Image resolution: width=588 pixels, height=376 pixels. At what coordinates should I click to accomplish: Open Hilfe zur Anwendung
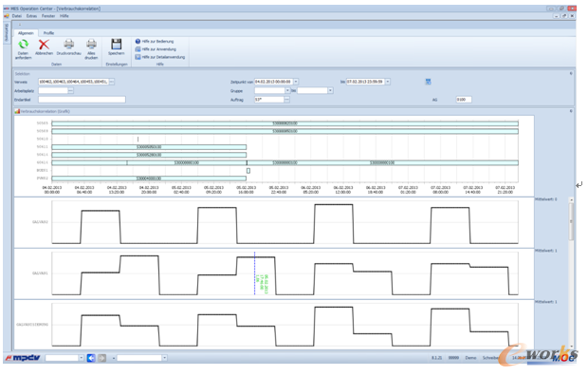click(156, 49)
